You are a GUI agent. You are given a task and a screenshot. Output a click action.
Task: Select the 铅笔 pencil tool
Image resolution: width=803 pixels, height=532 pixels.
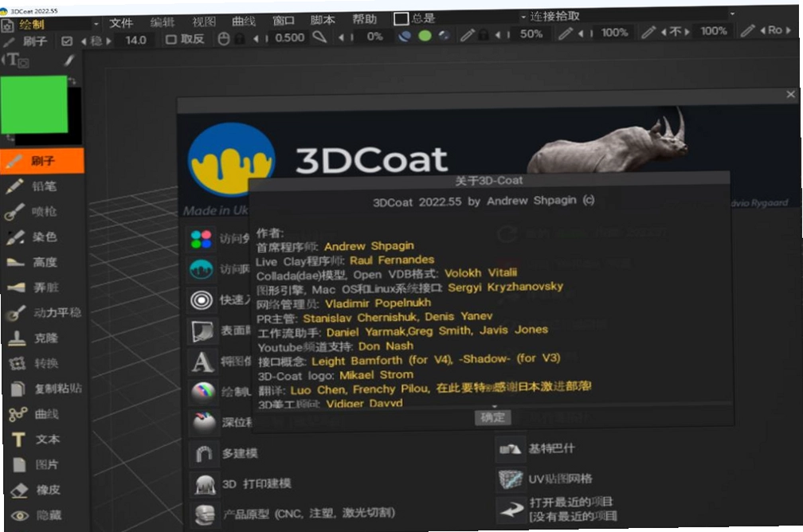(42, 186)
